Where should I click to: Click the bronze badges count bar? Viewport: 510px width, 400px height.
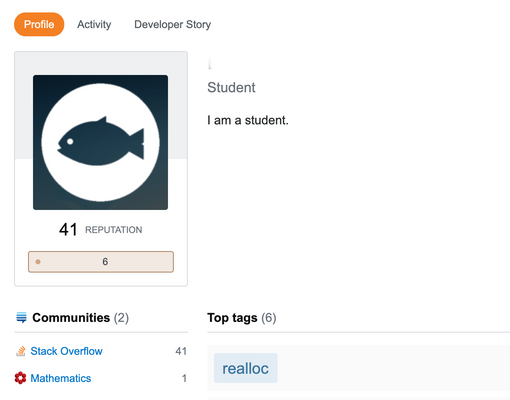click(x=101, y=262)
